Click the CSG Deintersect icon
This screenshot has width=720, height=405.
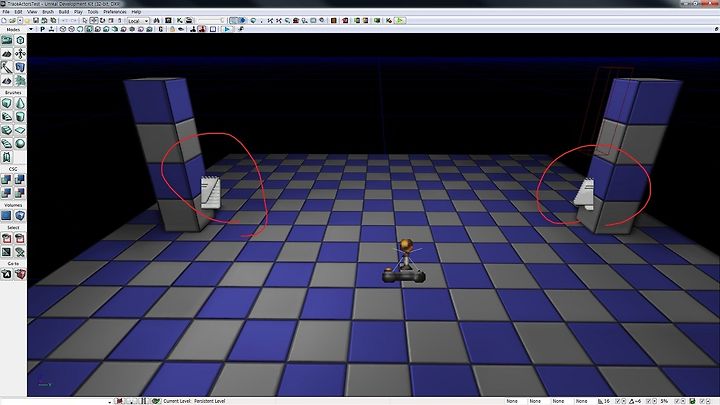[20, 193]
